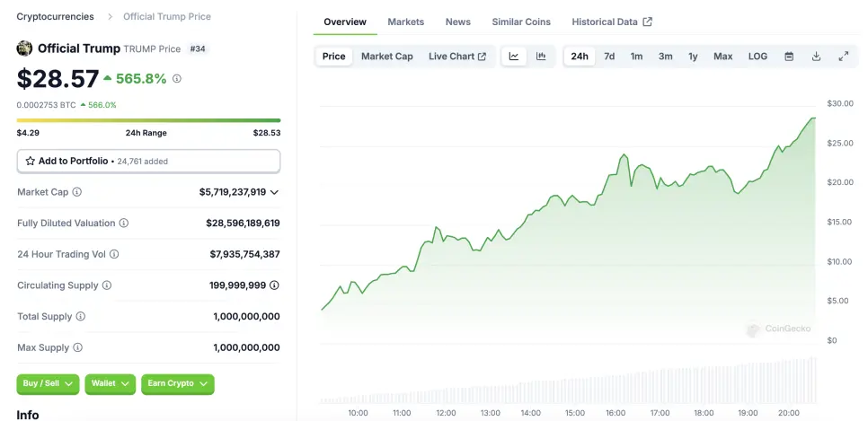Click info icon beside Circulating Supply label
The width and height of the screenshot is (868, 421).
(107, 285)
